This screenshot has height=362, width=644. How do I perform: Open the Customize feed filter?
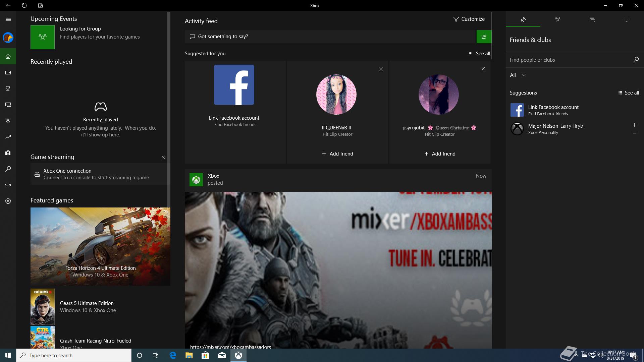[469, 19]
